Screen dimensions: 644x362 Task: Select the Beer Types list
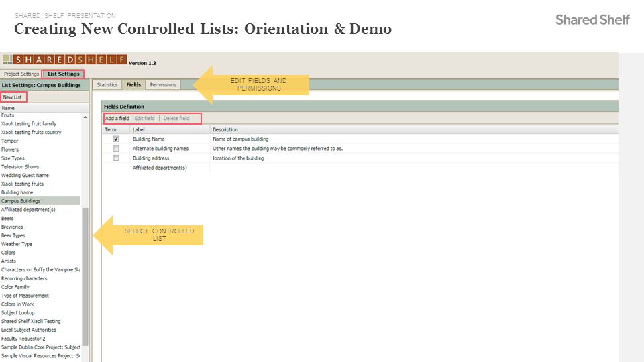(x=40, y=235)
